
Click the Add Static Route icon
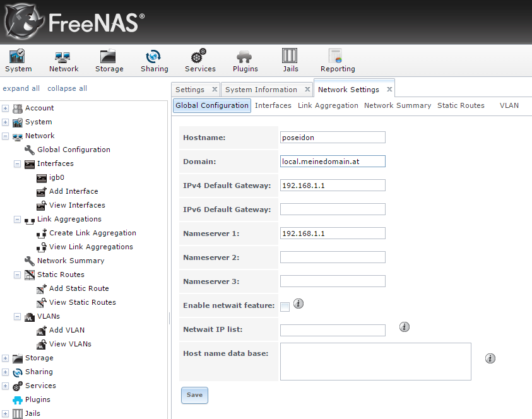pyautogui.click(x=42, y=289)
